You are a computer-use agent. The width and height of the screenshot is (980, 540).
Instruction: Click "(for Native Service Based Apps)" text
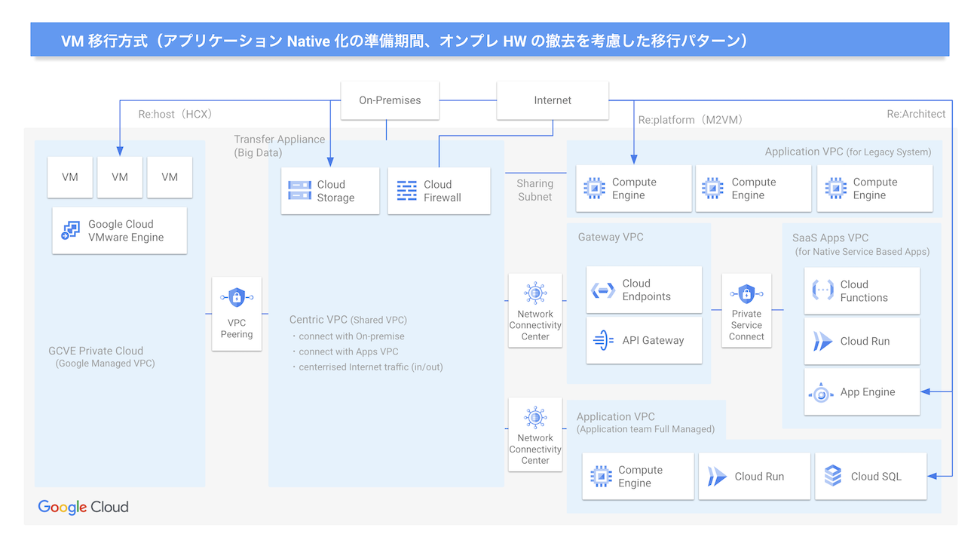point(862,252)
